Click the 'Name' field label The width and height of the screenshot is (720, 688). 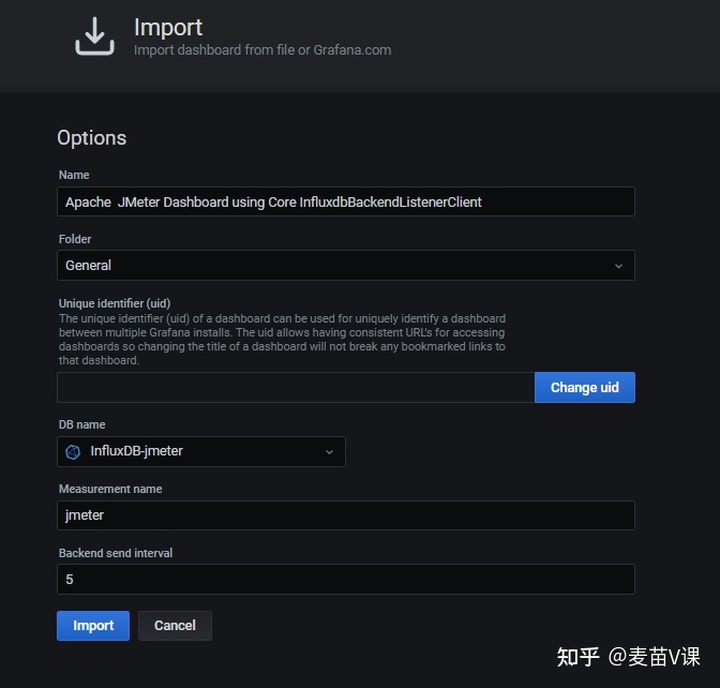74,175
